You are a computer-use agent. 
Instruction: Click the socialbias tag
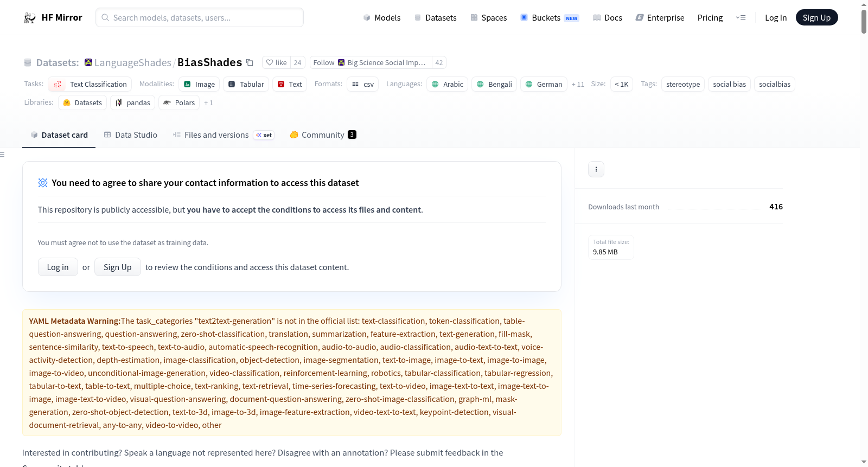tap(775, 84)
